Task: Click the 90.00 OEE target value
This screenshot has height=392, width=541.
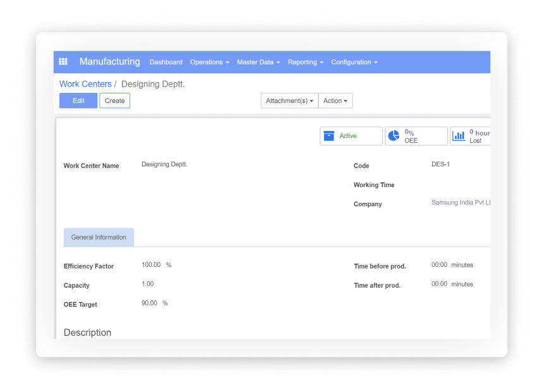Action: (149, 303)
